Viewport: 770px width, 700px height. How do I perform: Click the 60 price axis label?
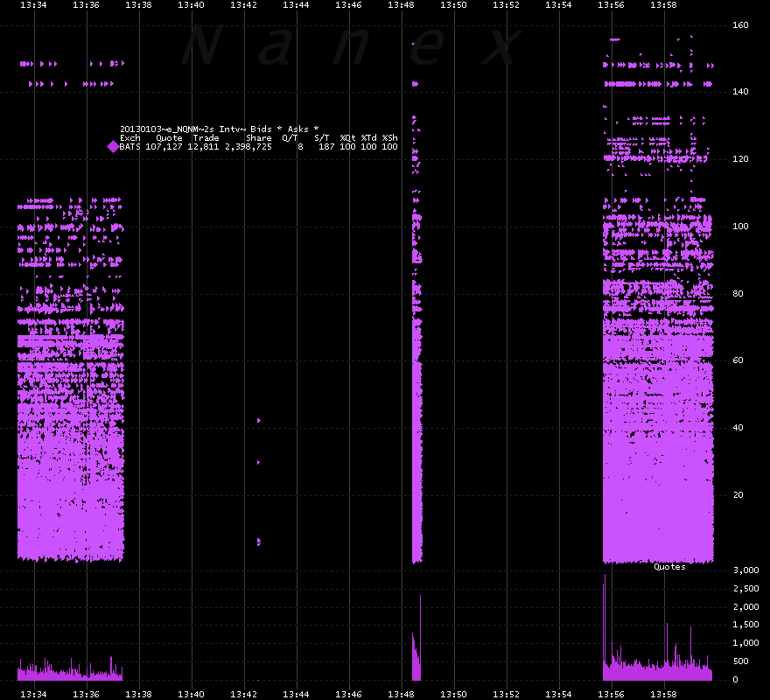[x=738, y=360]
